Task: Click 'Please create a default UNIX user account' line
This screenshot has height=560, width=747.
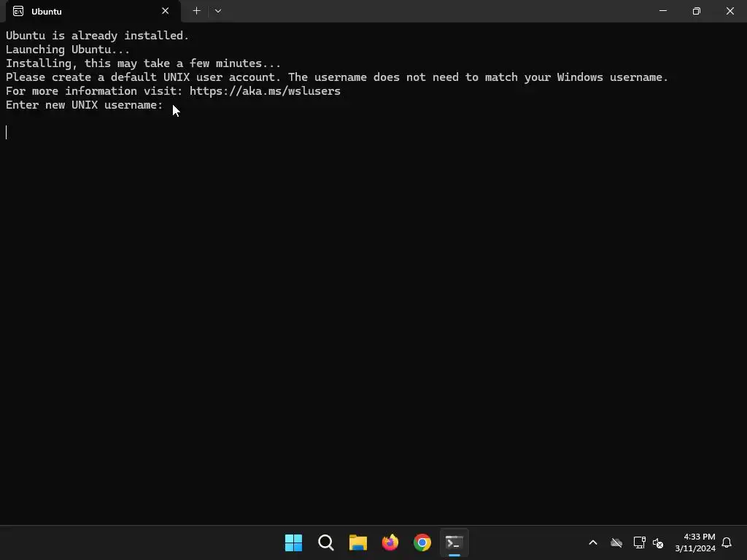Action: pyautogui.click(x=337, y=77)
